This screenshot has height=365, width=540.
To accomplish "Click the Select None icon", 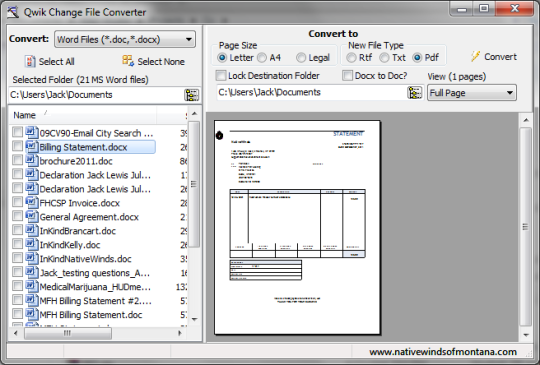I will pos(128,61).
